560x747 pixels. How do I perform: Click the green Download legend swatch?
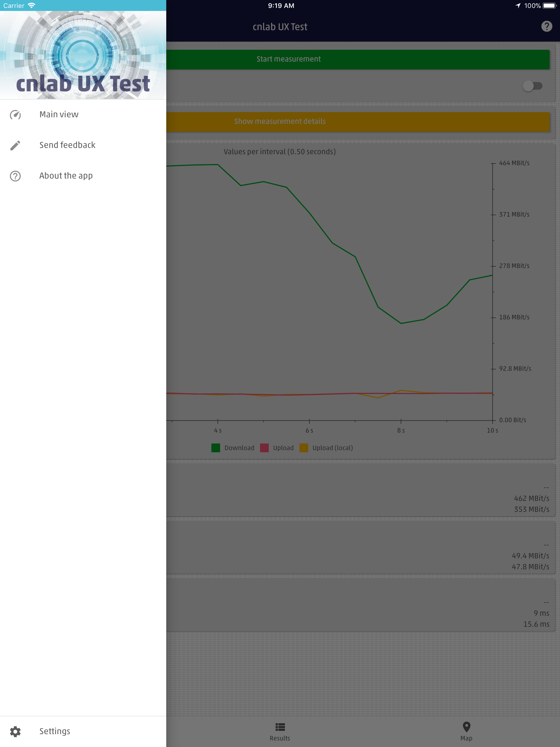pos(215,448)
